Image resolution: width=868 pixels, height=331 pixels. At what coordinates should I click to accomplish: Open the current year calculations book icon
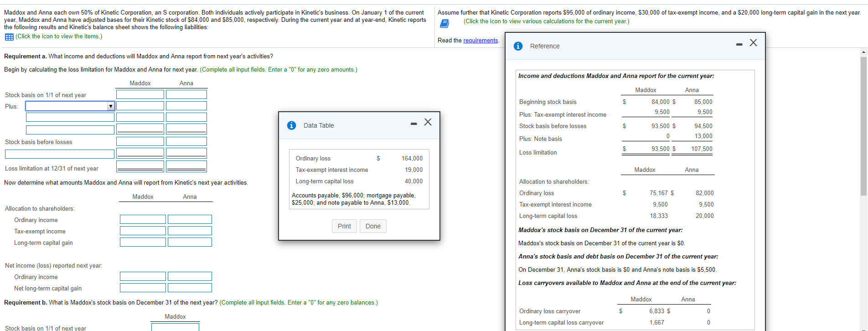click(x=444, y=23)
